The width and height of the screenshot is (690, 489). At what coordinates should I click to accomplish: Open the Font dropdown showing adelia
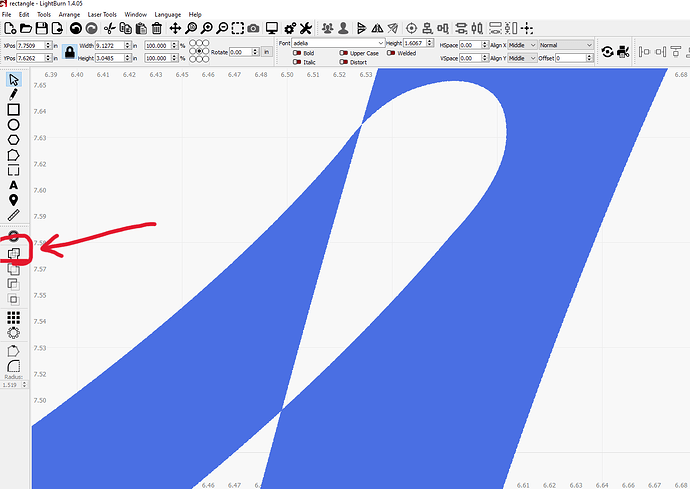[x=338, y=44]
